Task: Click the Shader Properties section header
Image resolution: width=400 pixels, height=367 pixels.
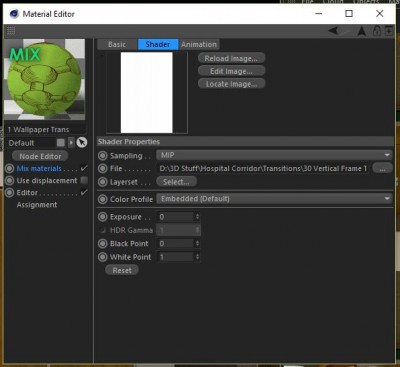Action: point(245,142)
